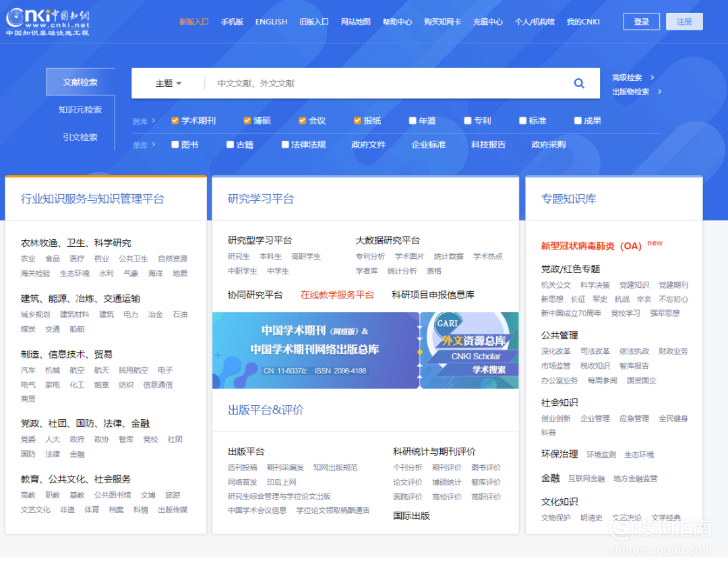Open 知网出版规范 link
The image size is (728, 573).
pos(335,468)
